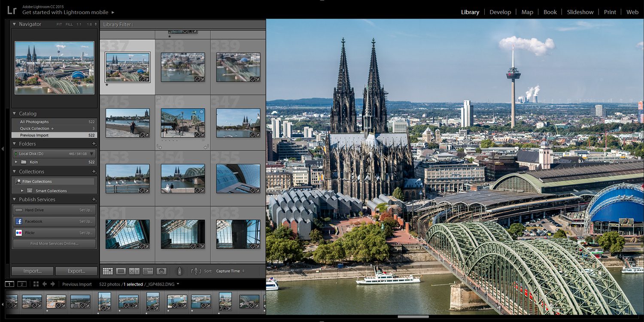Toggle the secondary window display button 2
The image size is (644, 322).
click(21, 284)
